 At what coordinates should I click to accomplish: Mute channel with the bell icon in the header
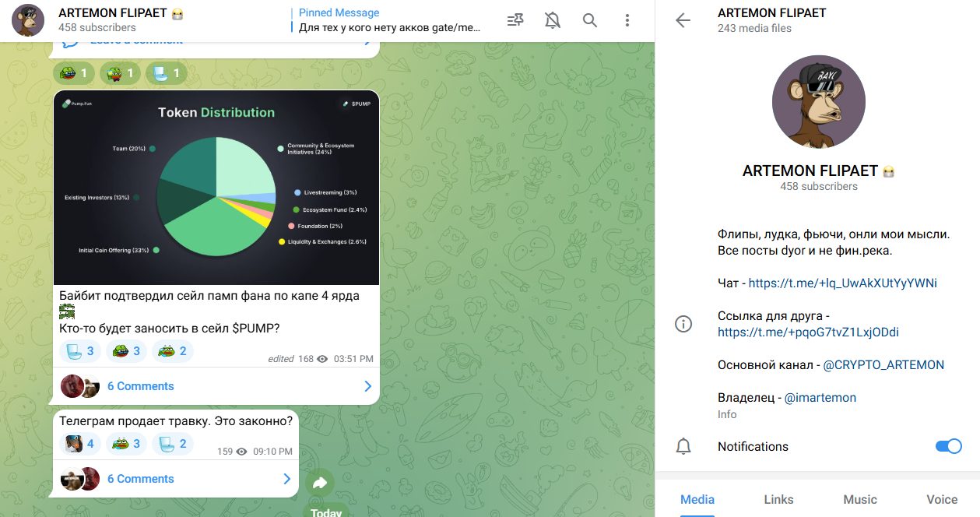(553, 20)
